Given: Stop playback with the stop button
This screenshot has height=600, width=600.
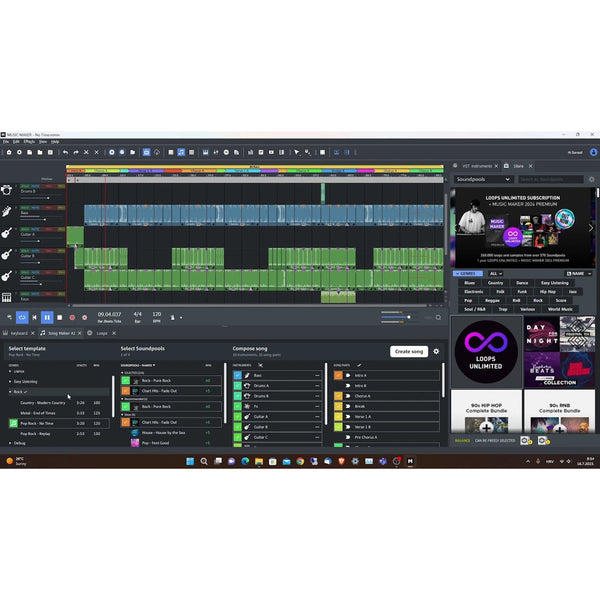Looking at the screenshot, I should (60, 318).
